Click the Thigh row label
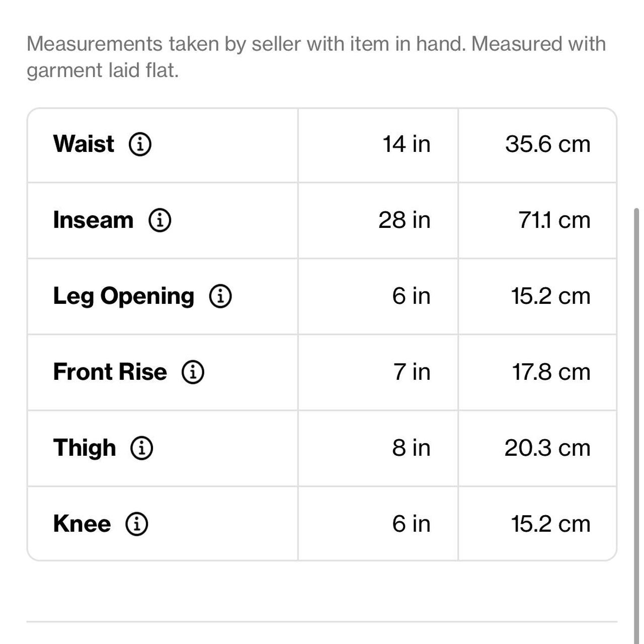The image size is (644, 644). click(85, 448)
